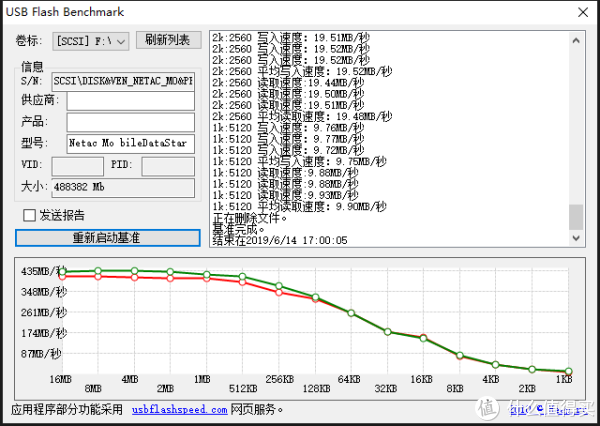
Task: Click the log scrollbar down arrow
Action: pos(576,238)
